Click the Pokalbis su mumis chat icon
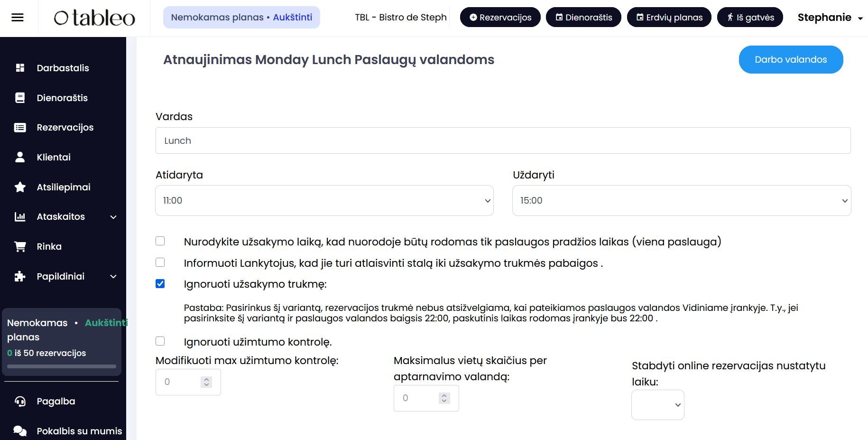 (20, 431)
